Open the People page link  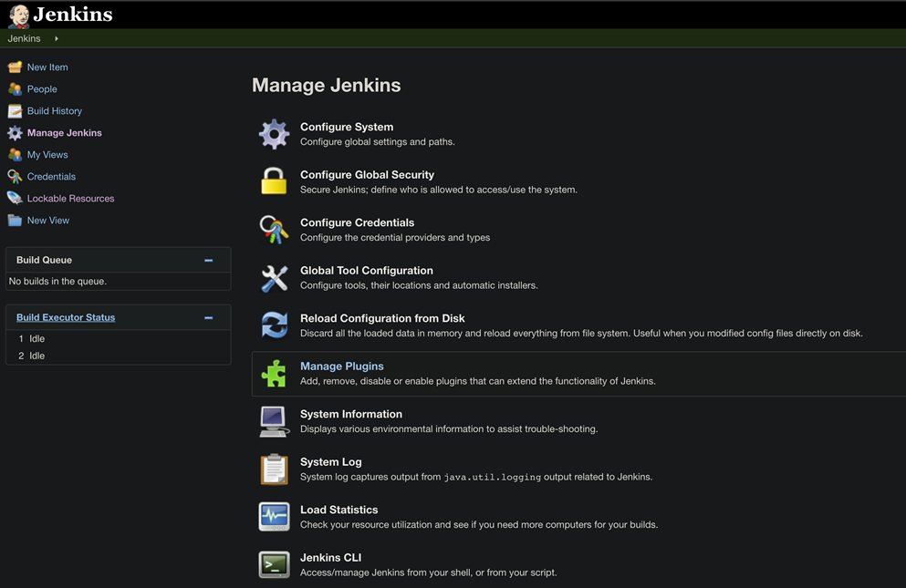[x=42, y=89]
